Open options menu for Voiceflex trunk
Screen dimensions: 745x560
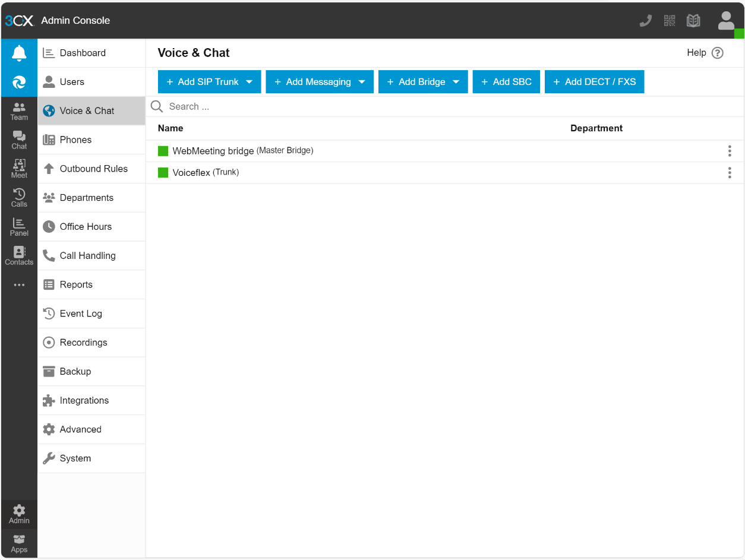click(730, 173)
